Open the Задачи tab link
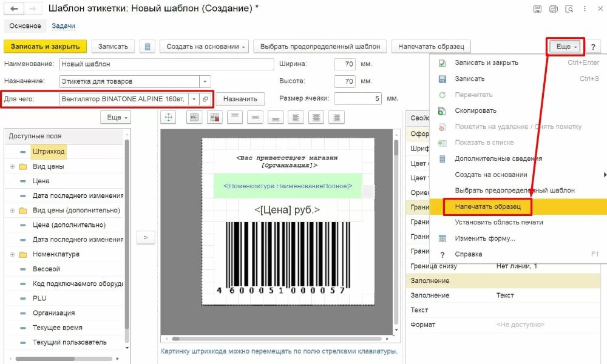Viewport: 607px width, 364px height. (x=64, y=26)
